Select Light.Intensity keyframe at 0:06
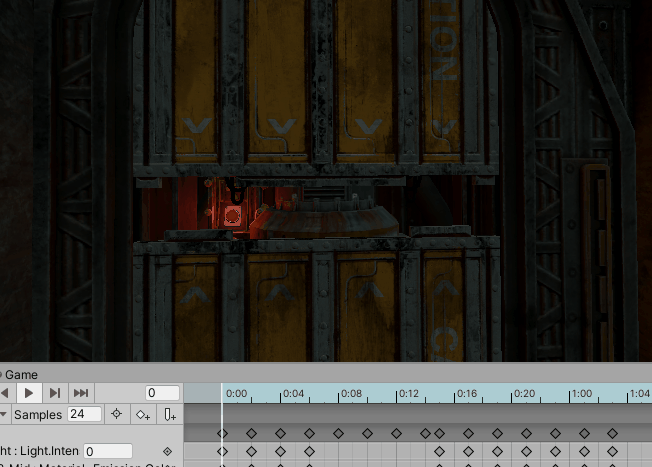Viewport: 652px width, 467px height. (x=309, y=451)
